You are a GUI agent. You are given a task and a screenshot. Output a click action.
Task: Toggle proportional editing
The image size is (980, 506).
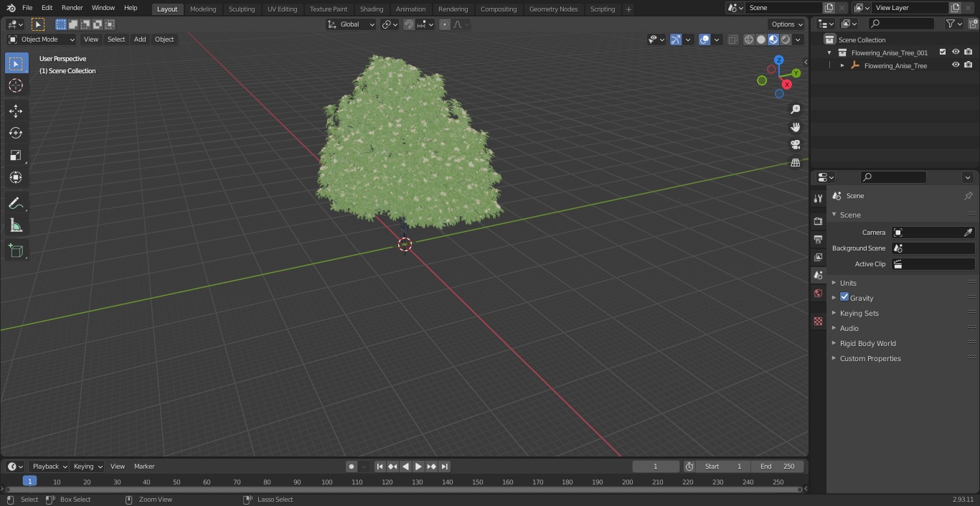(445, 24)
